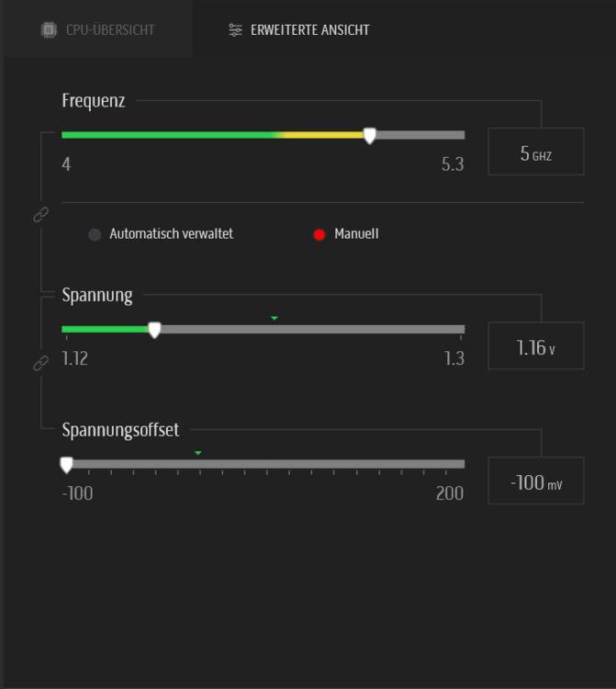Image resolution: width=616 pixels, height=689 pixels.
Task: Click green marker above Spannungsoffset slider
Action: (x=197, y=452)
